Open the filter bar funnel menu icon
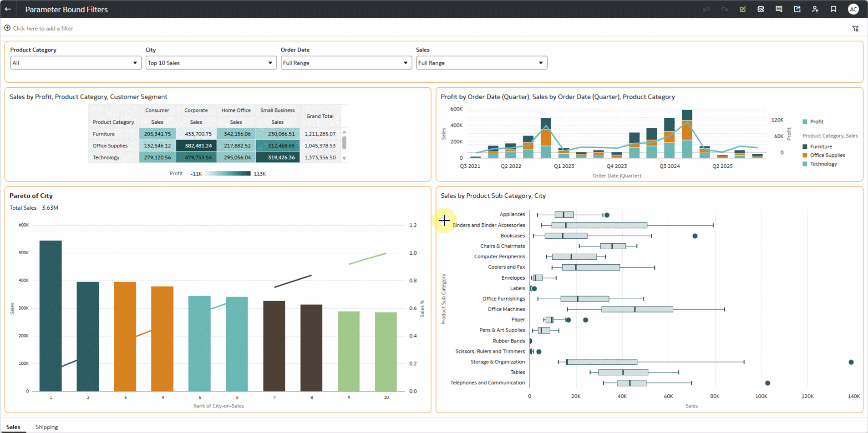The width and height of the screenshot is (868, 433). click(x=855, y=29)
